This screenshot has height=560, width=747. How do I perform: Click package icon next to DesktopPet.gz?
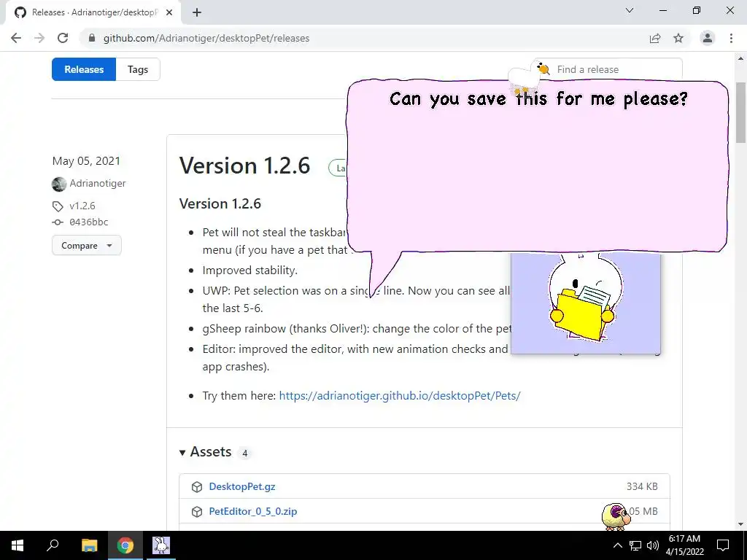[x=197, y=486]
